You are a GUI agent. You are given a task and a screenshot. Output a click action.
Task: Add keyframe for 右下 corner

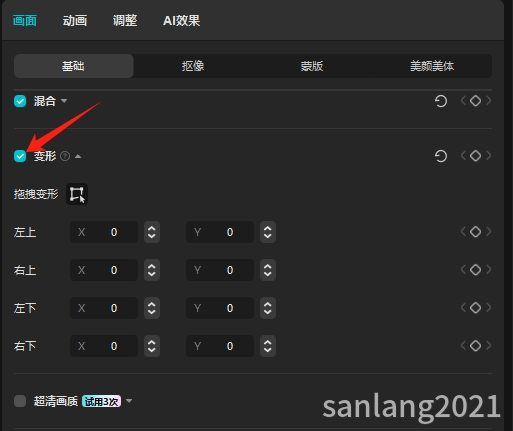pos(475,346)
